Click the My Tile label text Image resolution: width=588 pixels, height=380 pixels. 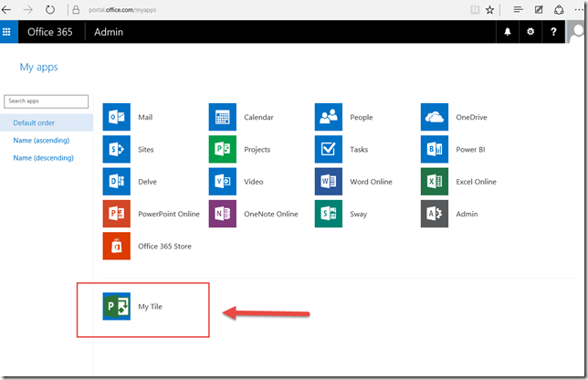[x=150, y=307]
